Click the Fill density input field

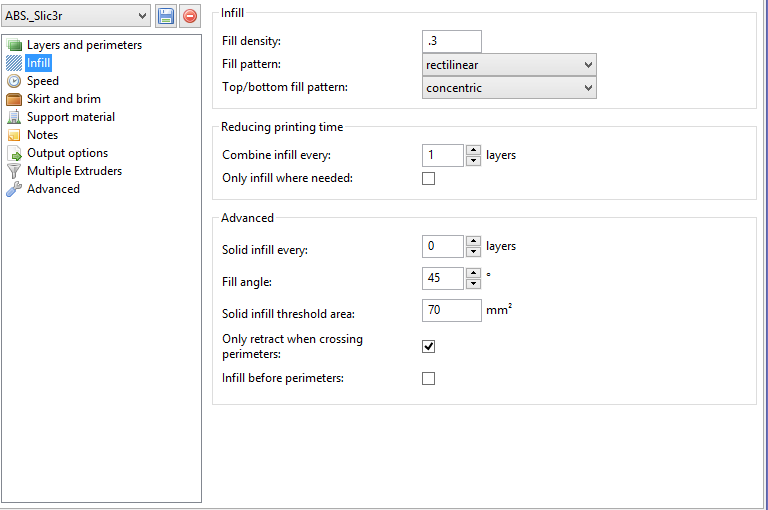tap(452, 41)
